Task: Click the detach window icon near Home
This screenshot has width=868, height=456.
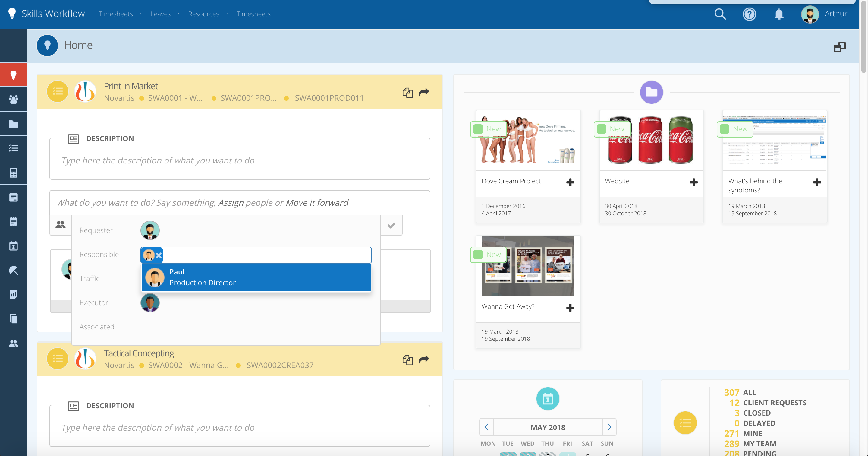Action: [839, 47]
